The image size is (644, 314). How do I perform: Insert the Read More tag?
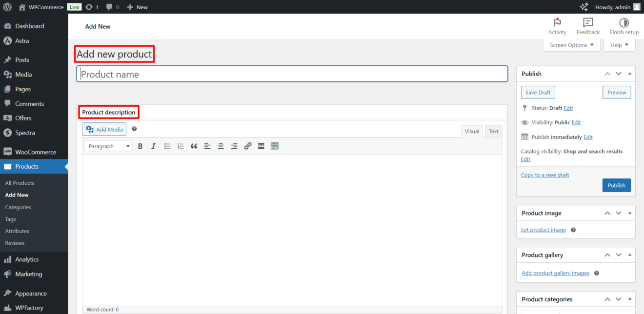(261, 146)
